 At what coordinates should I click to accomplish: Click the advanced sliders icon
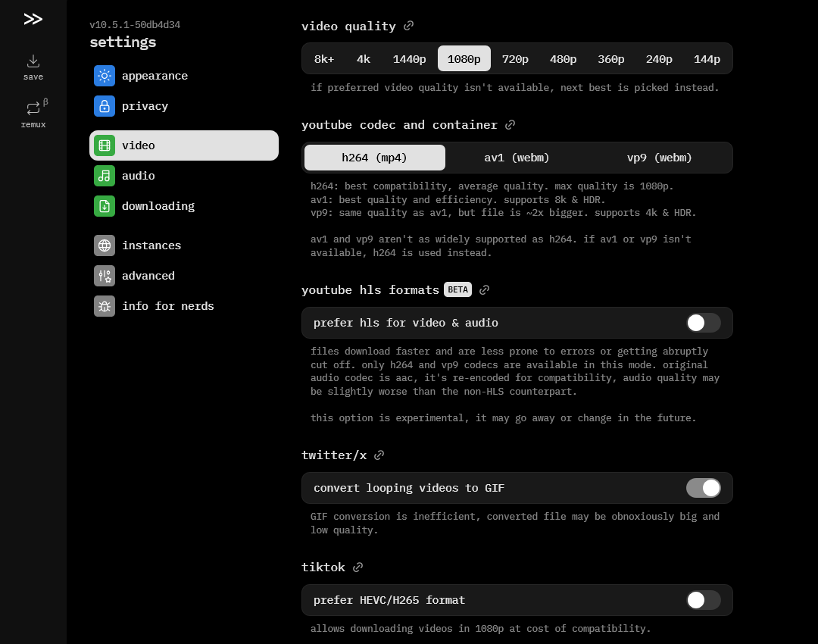[105, 276]
